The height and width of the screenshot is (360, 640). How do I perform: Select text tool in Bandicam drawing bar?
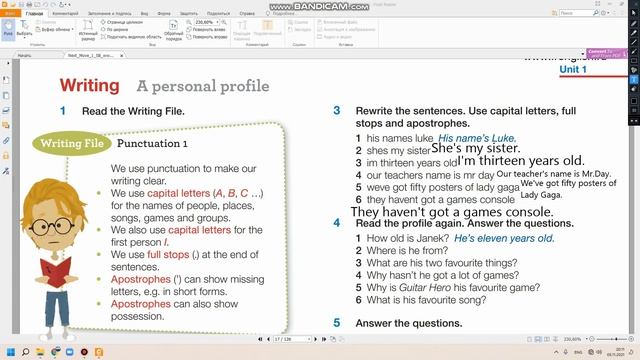point(633,79)
